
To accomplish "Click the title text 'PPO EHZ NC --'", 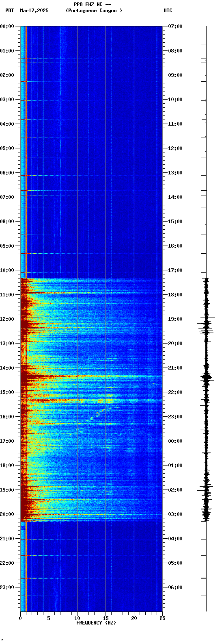I will (x=93, y=4).
